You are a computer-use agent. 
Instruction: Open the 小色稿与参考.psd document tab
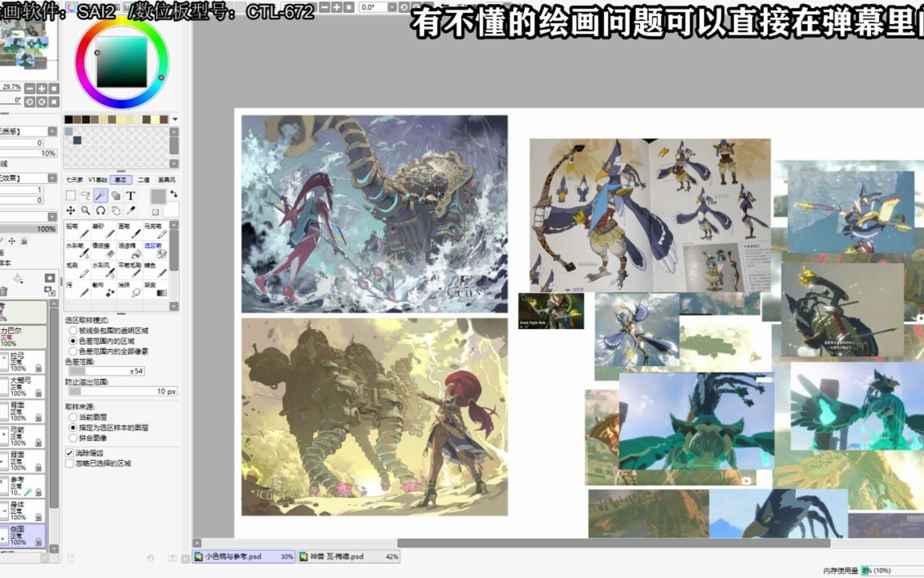243,557
